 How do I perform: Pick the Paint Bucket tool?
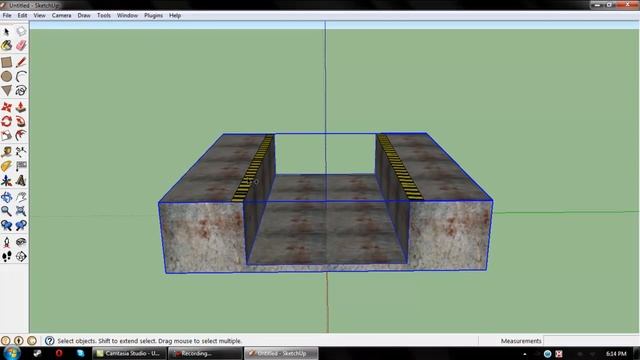pos(7,45)
